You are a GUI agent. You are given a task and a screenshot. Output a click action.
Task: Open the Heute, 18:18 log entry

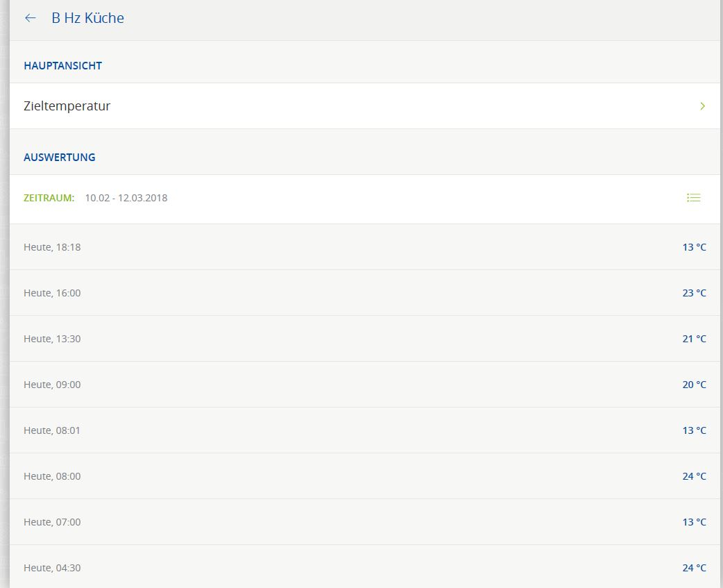coord(52,247)
